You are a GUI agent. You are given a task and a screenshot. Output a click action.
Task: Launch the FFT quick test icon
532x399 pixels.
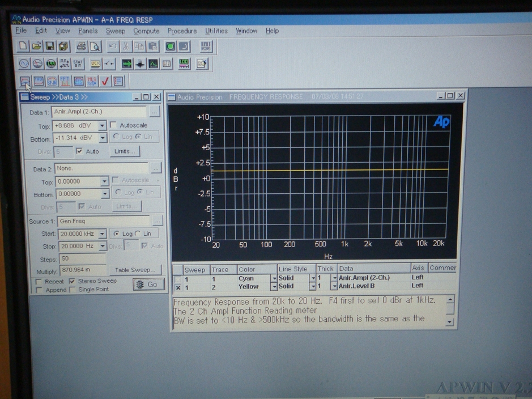pyautogui.click(x=65, y=81)
